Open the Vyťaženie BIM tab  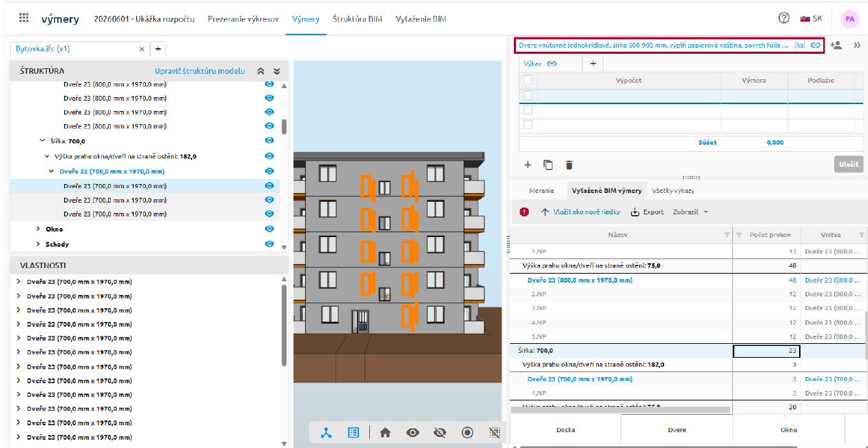(421, 19)
